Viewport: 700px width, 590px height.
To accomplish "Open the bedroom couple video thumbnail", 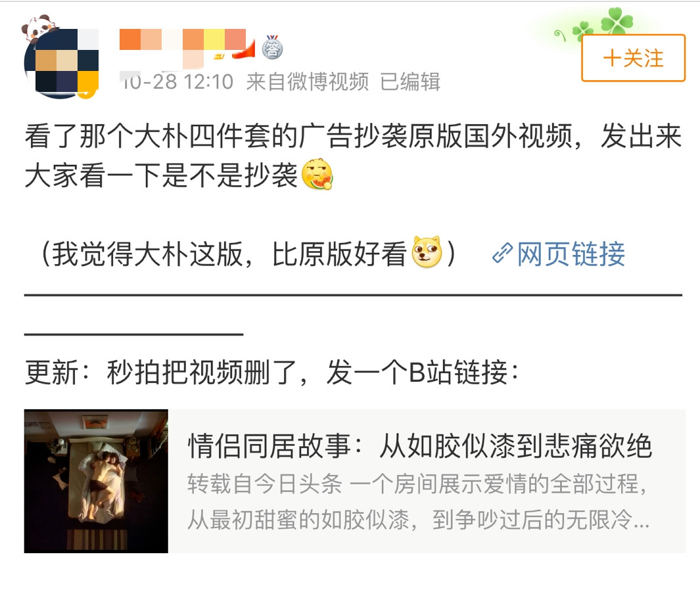I will [x=96, y=481].
